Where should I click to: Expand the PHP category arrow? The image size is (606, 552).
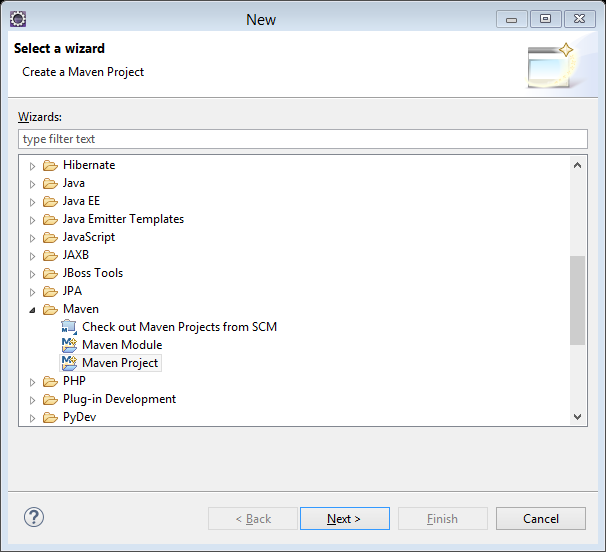32,382
